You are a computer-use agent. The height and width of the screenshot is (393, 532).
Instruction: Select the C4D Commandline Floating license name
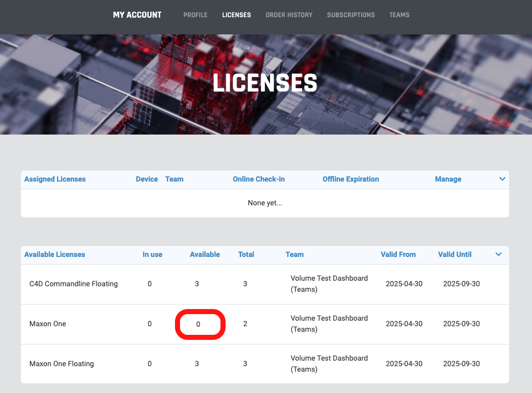click(x=74, y=284)
